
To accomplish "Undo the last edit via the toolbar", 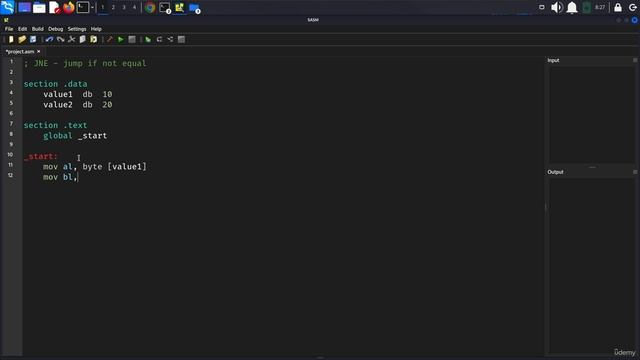I will pyautogui.click(x=49, y=39).
